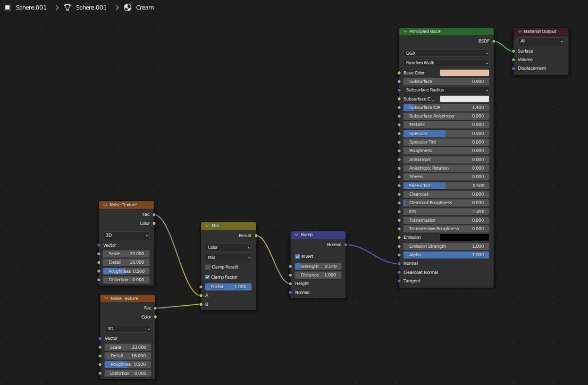The height and width of the screenshot is (385, 588).
Task: Click the Cream material sphere icon
Action: pyautogui.click(x=128, y=7)
